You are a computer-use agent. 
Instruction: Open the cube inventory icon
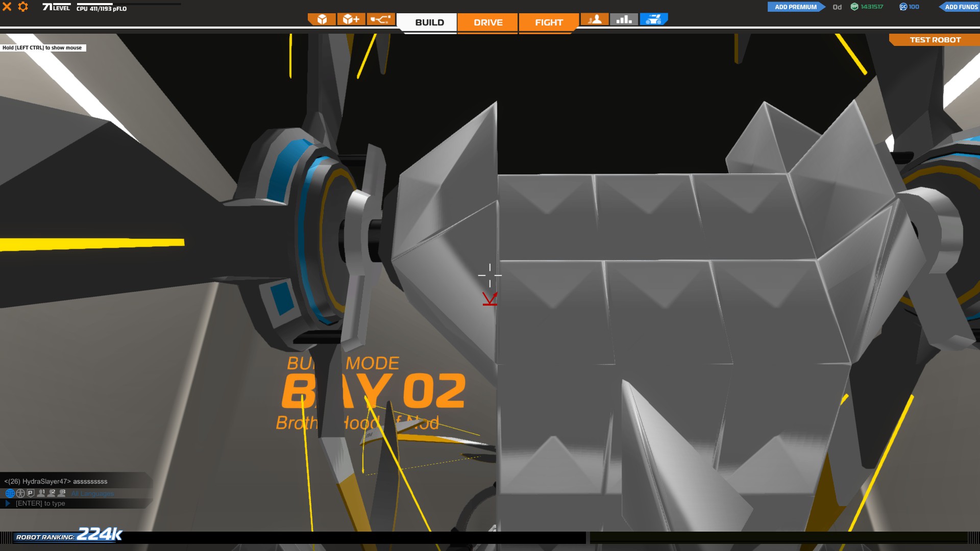pos(322,19)
